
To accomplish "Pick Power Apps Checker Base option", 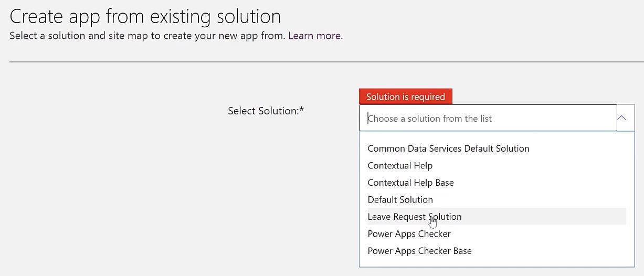I will (x=419, y=251).
